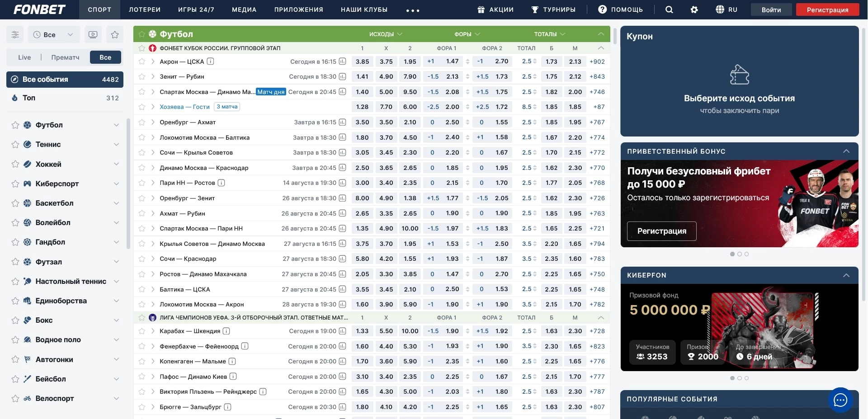Viewport: 868px width, 419px height.
Task: Collapse the Приветственный бонус panel
Action: (x=846, y=151)
